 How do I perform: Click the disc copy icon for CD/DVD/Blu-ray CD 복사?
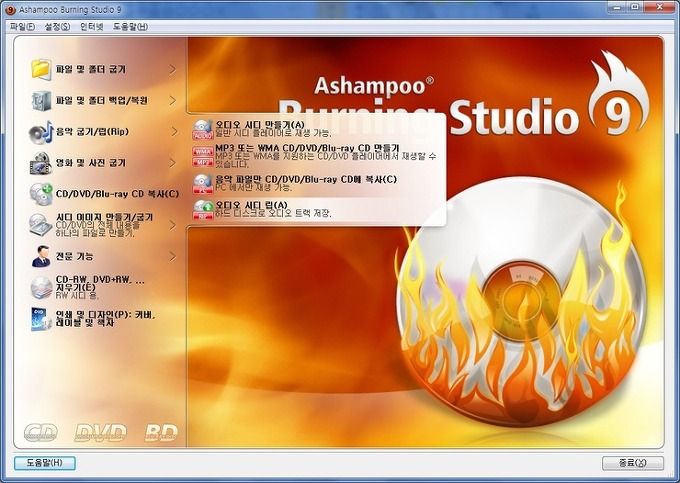point(41,194)
